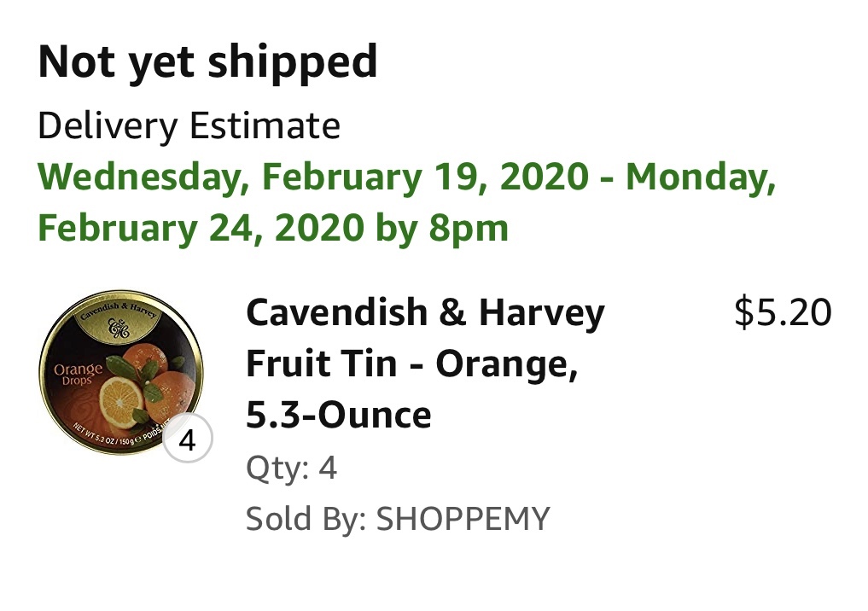This screenshot has height=611, width=868.
Task: Click the net weight text on tin rim
Action: (x=102, y=438)
